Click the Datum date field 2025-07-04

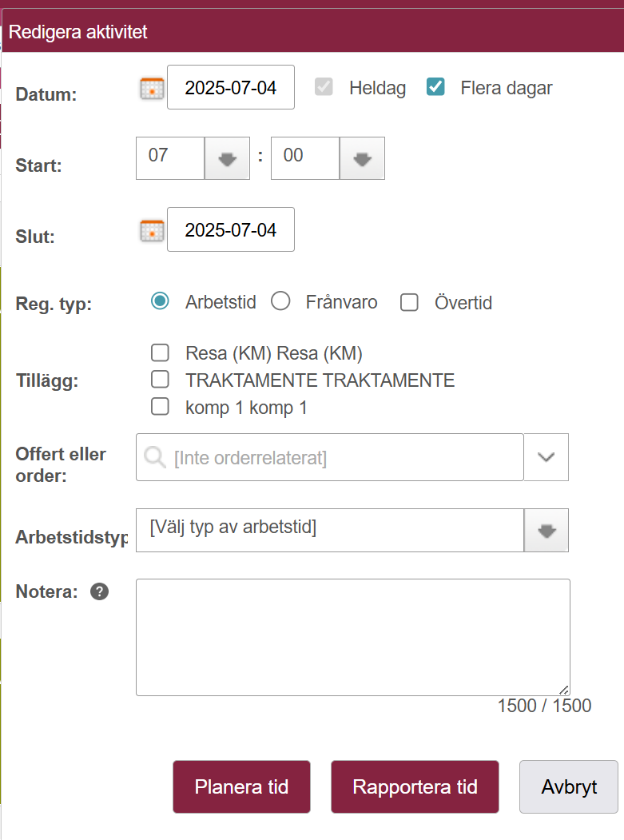tap(231, 87)
